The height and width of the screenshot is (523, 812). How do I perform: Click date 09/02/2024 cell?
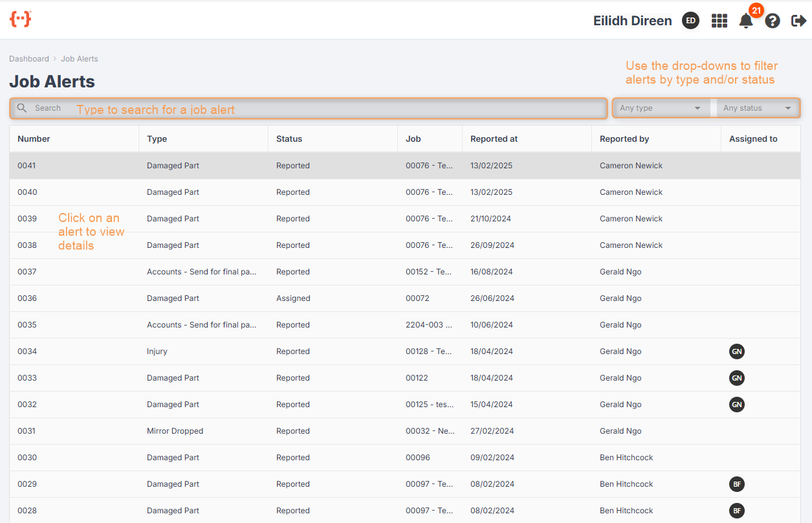coord(492,458)
